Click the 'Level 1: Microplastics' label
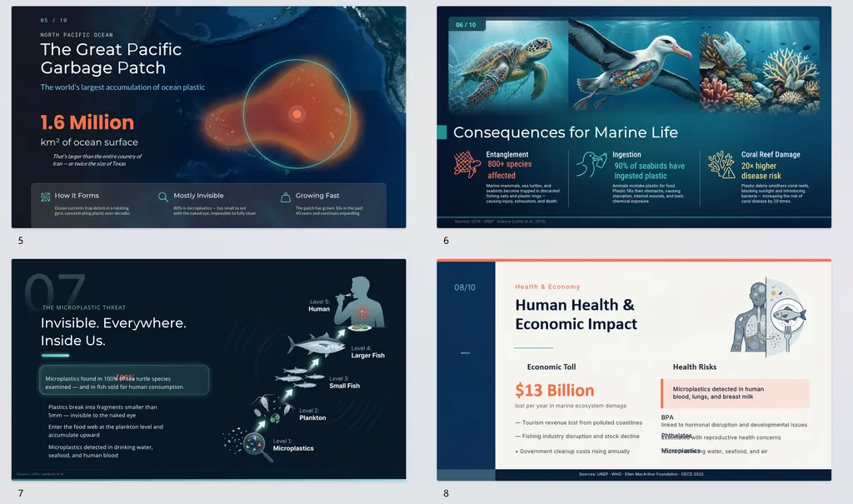 [x=293, y=445]
